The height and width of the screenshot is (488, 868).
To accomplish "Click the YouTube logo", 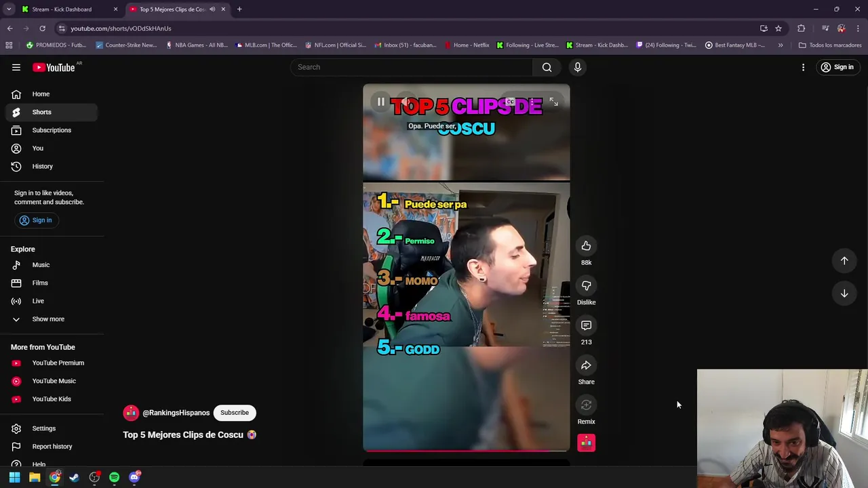I will pyautogui.click(x=54, y=67).
